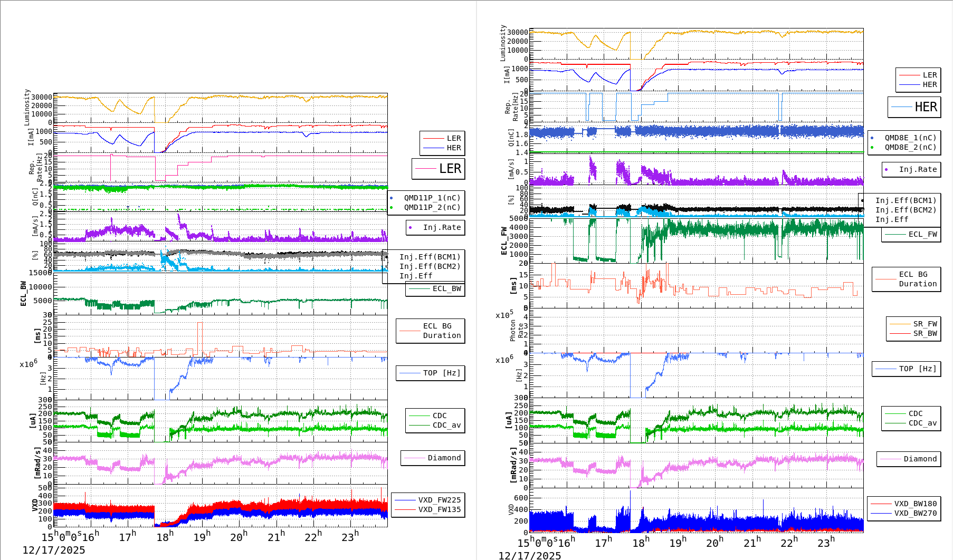Click the CDC_av legend in the right plot
The width and height of the screenshot is (953, 560).
(922, 423)
